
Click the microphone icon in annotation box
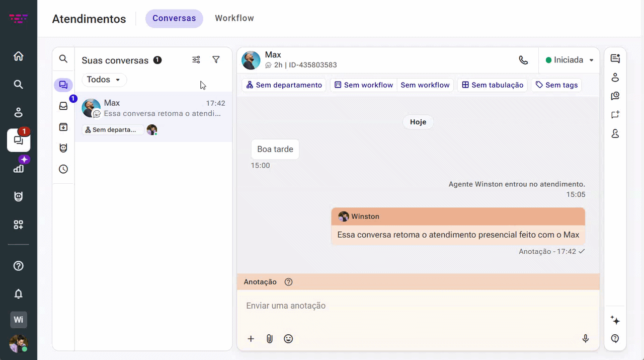click(x=586, y=339)
